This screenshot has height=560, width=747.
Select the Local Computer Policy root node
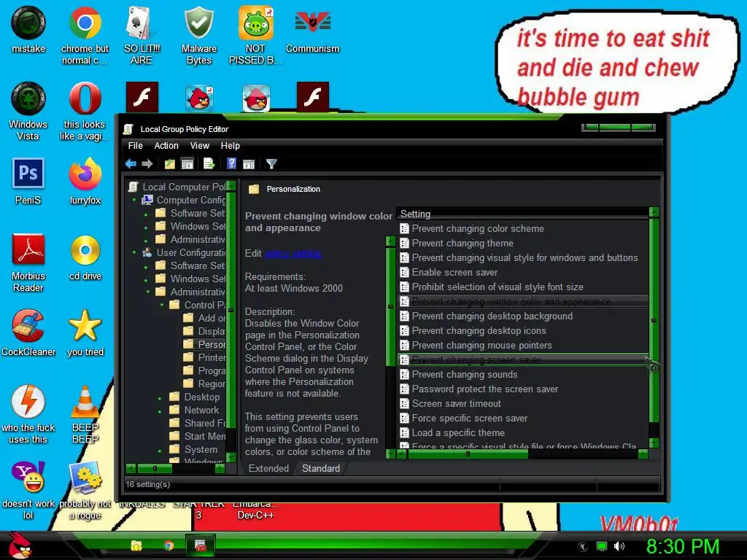(x=178, y=187)
